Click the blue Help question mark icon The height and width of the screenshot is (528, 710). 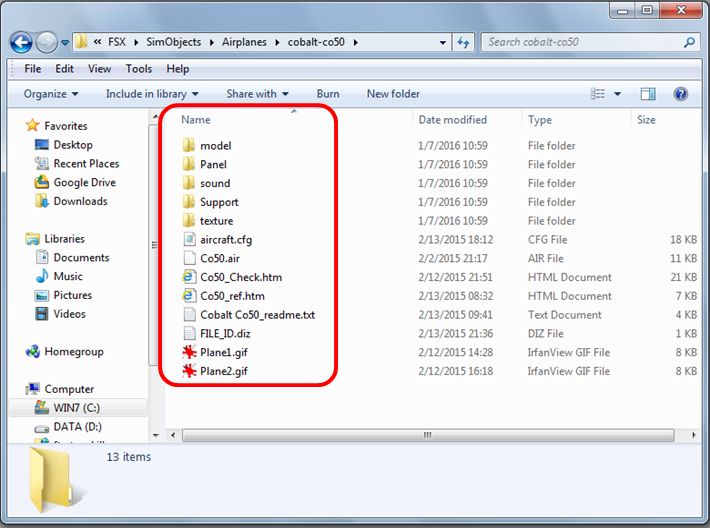pyautogui.click(x=681, y=94)
